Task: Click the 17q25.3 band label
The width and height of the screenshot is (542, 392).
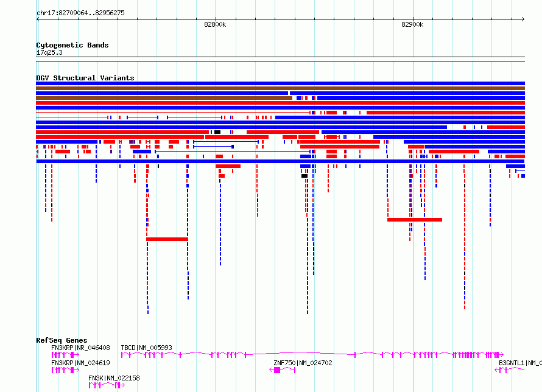Action: (x=49, y=52)
